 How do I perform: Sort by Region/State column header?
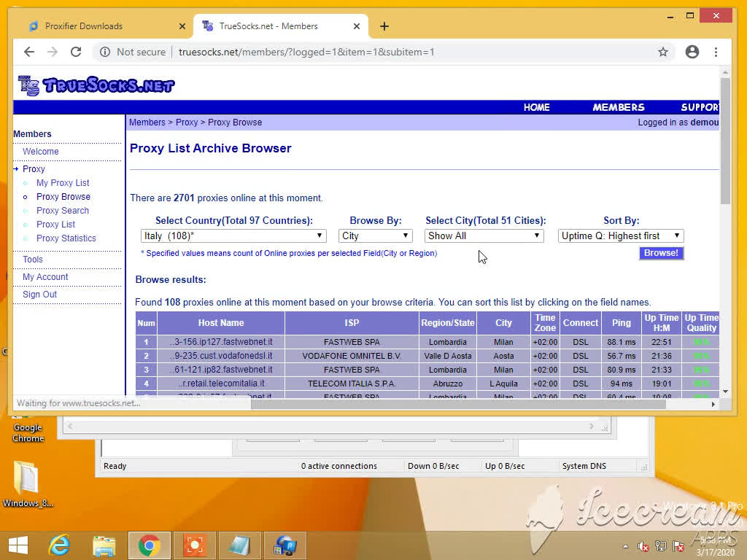click(x=448, y=323)
